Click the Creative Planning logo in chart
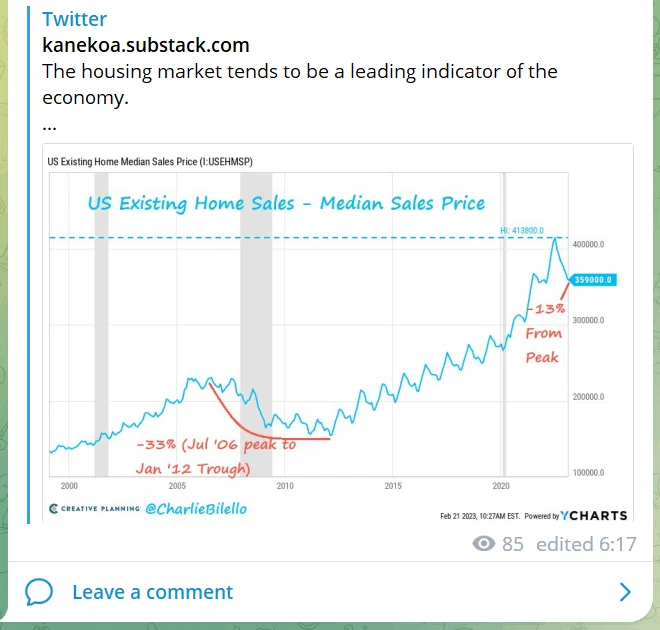 95,508
